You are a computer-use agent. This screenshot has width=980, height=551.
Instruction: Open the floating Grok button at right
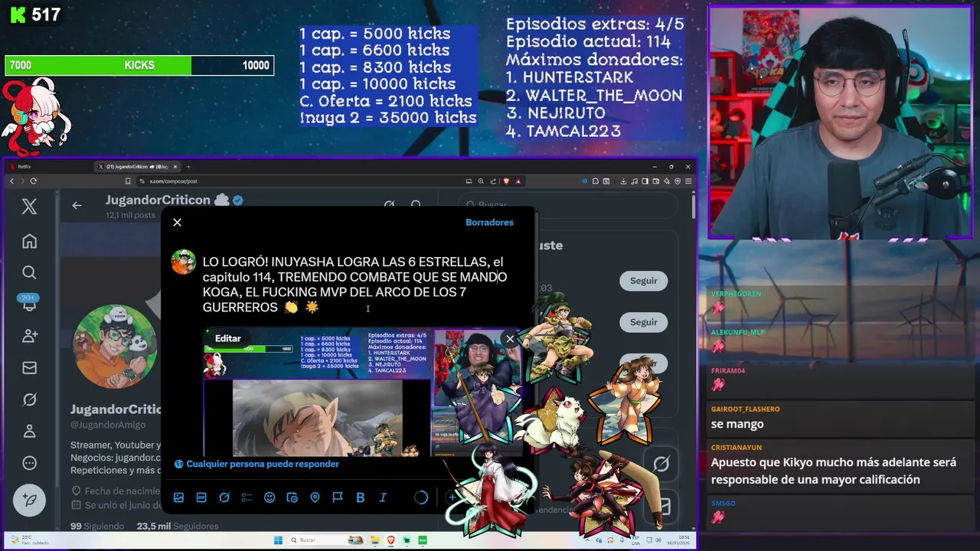661,464
